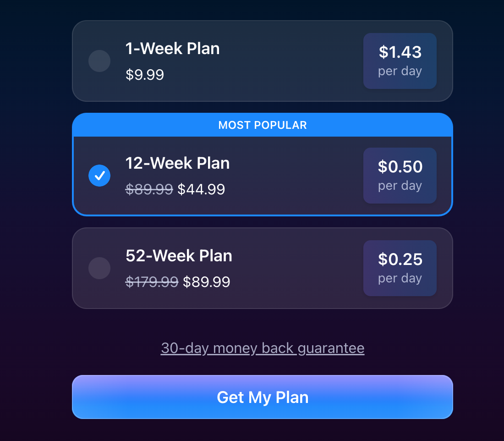The height and width of the screenshot is (441, 504).
Task: Select the 52-Week Plan radio button
Action: [99, 268]
